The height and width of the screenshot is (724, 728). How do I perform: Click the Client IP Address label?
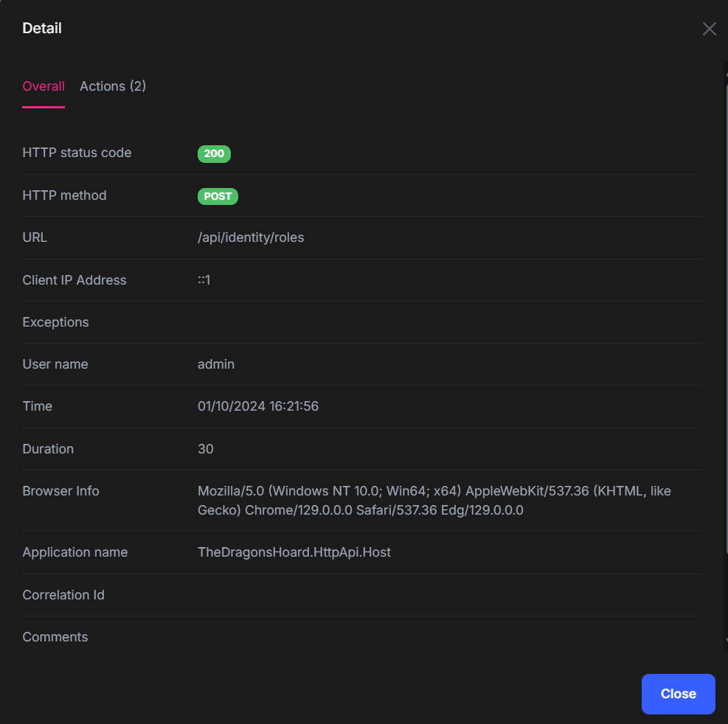(74, 280)
